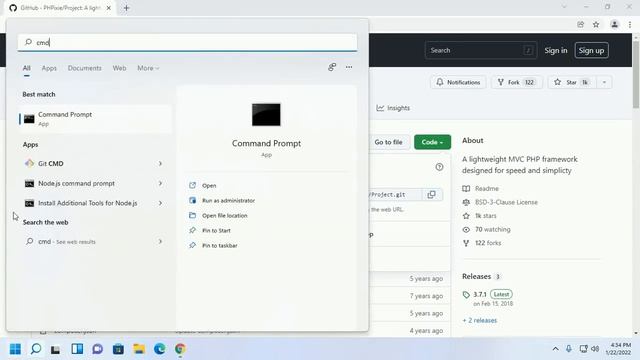
Task: Click the GitHub Sign up button
Action: pos(591,50)
